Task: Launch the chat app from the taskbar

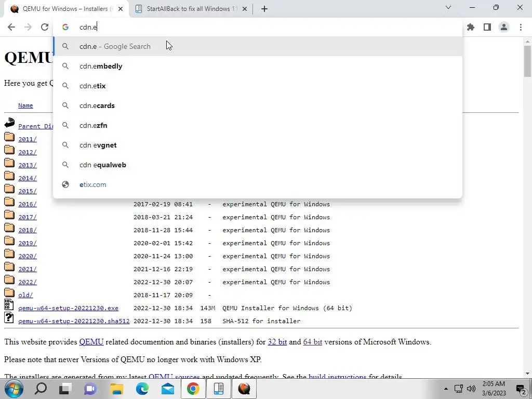Action: 90,389
